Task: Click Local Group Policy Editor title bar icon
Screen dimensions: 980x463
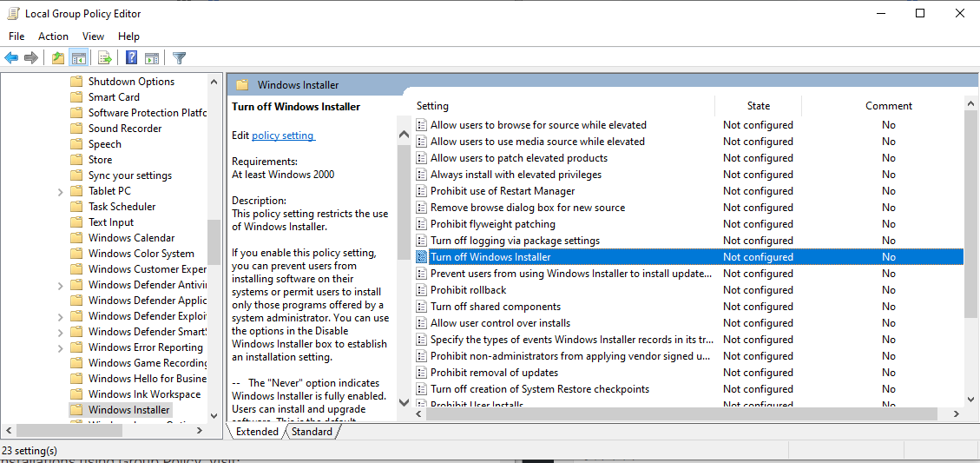Action: 13,14
